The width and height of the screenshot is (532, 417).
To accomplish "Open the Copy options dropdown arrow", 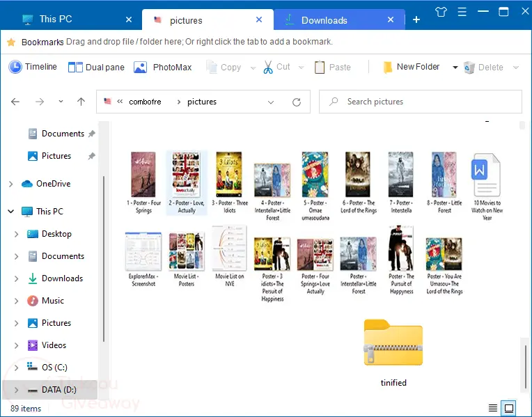I will coord(253,68).
